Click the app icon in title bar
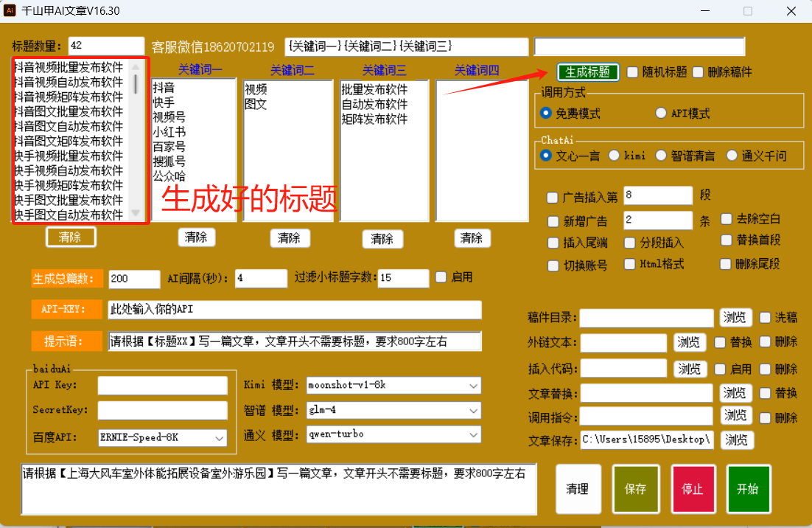Image resolution: width=812 pixels, height=528 pixels. point(10,10)
